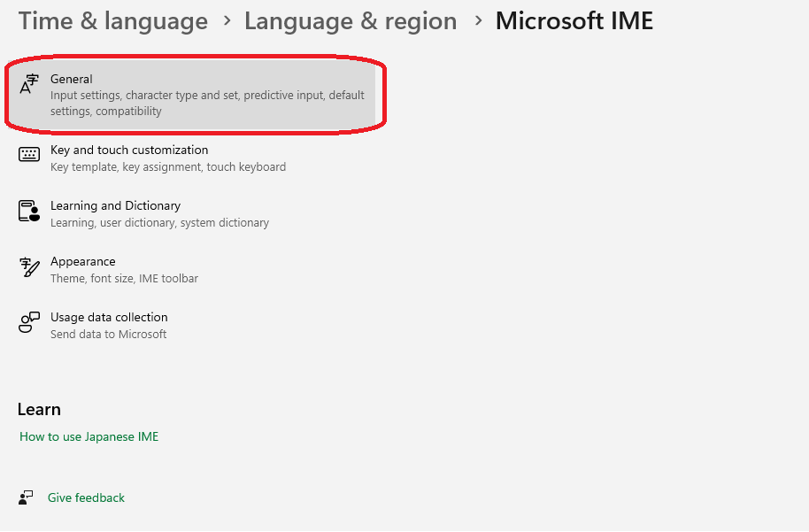Viewport: 809px width, 532px height.
Task: Click 'Learning, user dictionary, system dictionary' text
Action: pyautogui.click(x=159, y=223)
